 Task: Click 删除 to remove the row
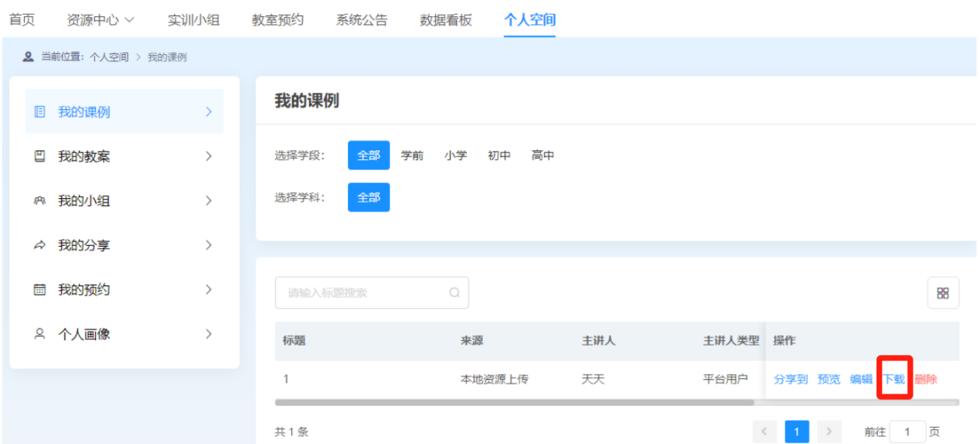tap(926, 379)
